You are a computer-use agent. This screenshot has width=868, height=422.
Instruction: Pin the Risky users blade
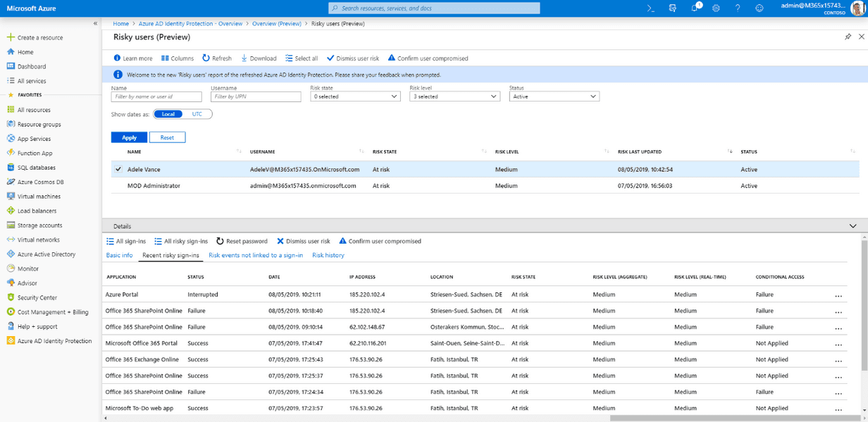pos(848,37)
